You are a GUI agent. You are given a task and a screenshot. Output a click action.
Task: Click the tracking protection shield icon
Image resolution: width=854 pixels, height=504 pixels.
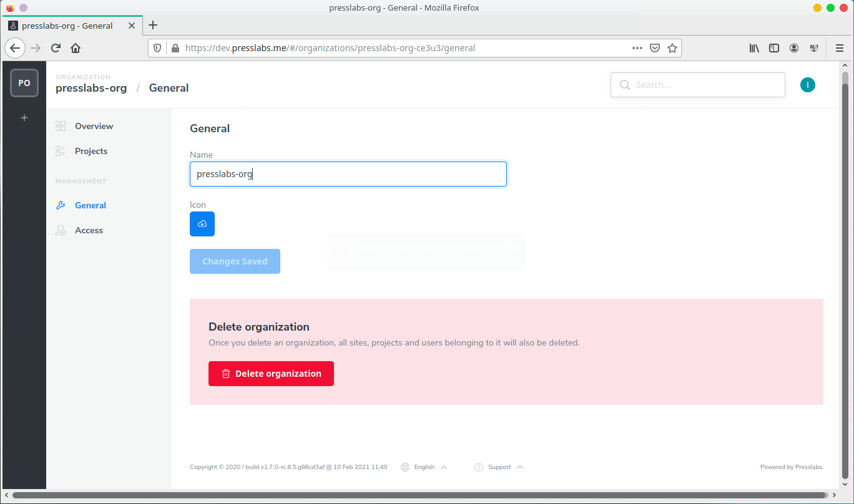click(157, 48)
